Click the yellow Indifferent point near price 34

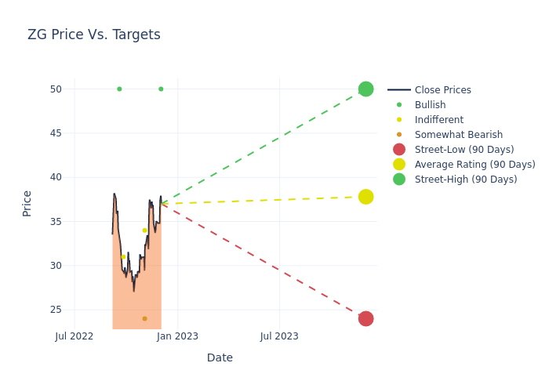[144, 230]
